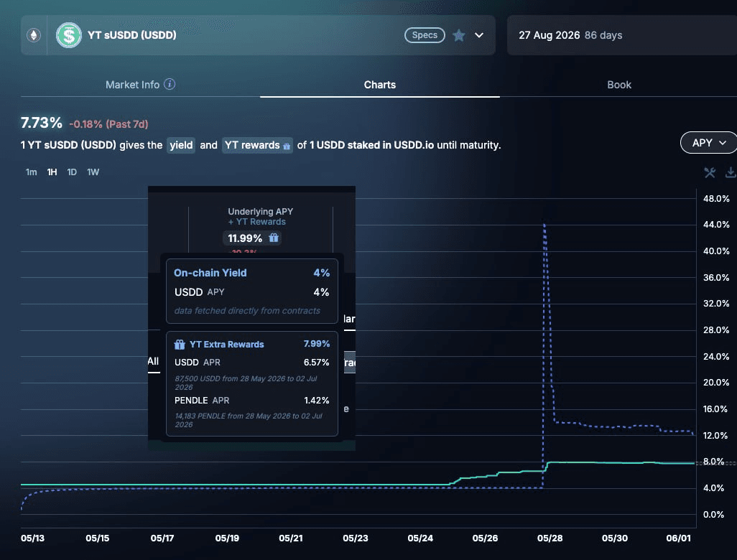Select the 1D chart interval

click(72, 172)
